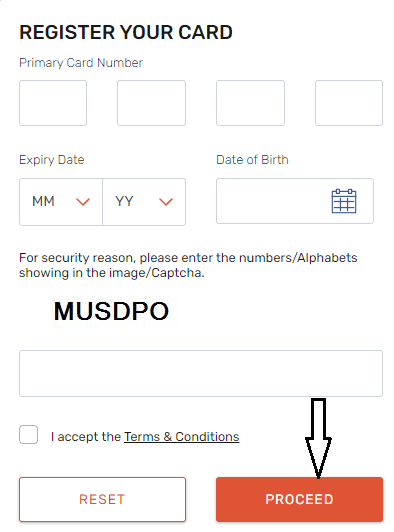The height and width of the screenshot is (532, 394).
Task: Click the REGISTER YOUR CARD heading
Action: click(x=126, y=33)
